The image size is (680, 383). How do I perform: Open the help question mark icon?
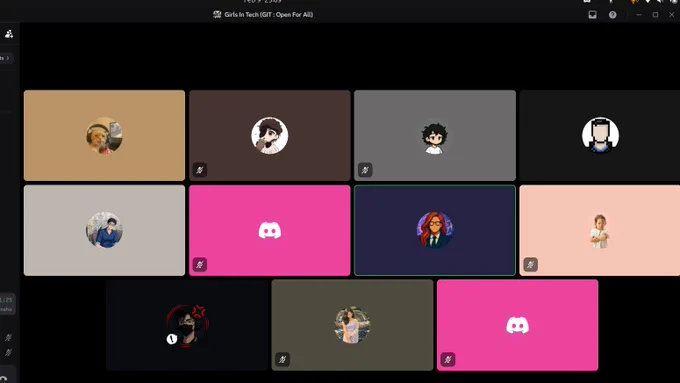click(612, 15)
